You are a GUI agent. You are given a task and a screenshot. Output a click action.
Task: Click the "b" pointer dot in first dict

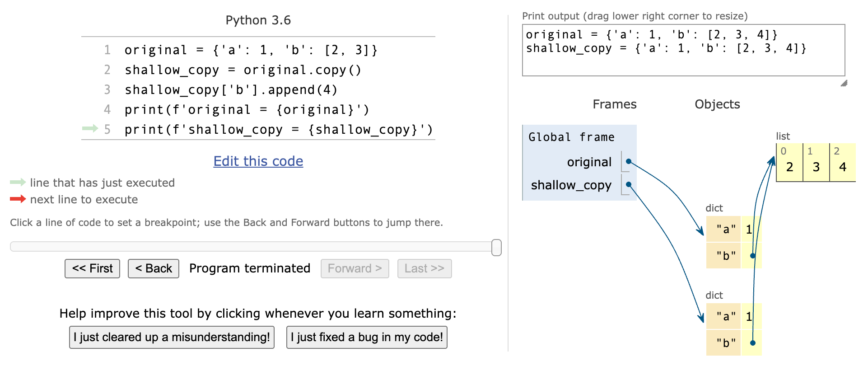coord(753,256)
